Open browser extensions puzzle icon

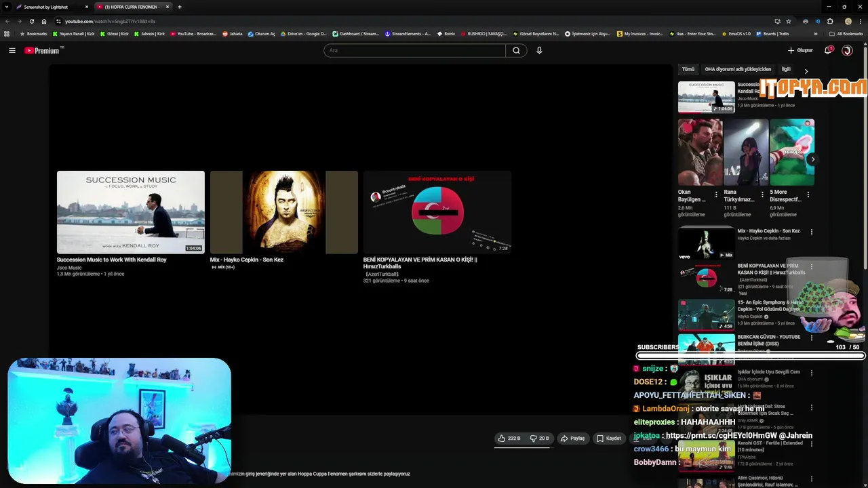coord(830,21)
